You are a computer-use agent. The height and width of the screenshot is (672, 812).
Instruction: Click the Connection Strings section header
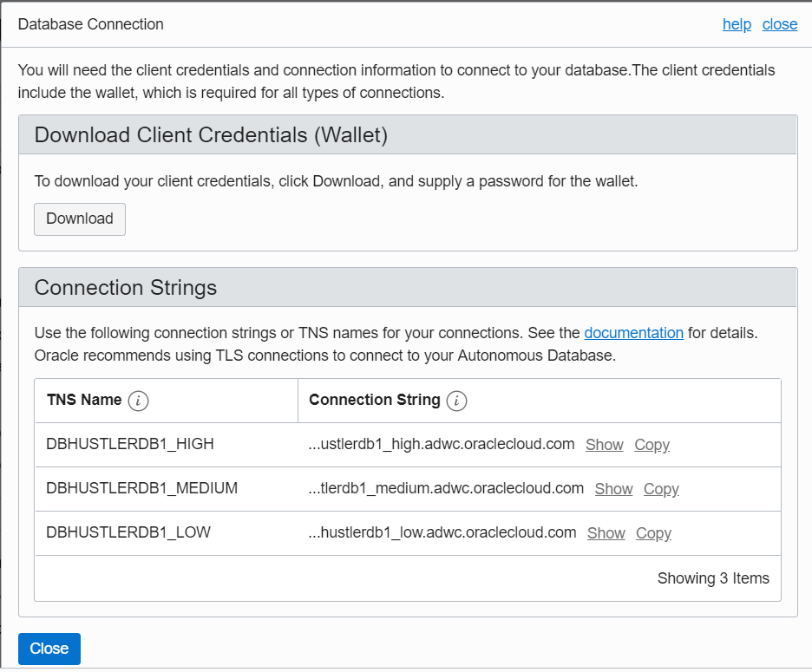coord(126,288)
